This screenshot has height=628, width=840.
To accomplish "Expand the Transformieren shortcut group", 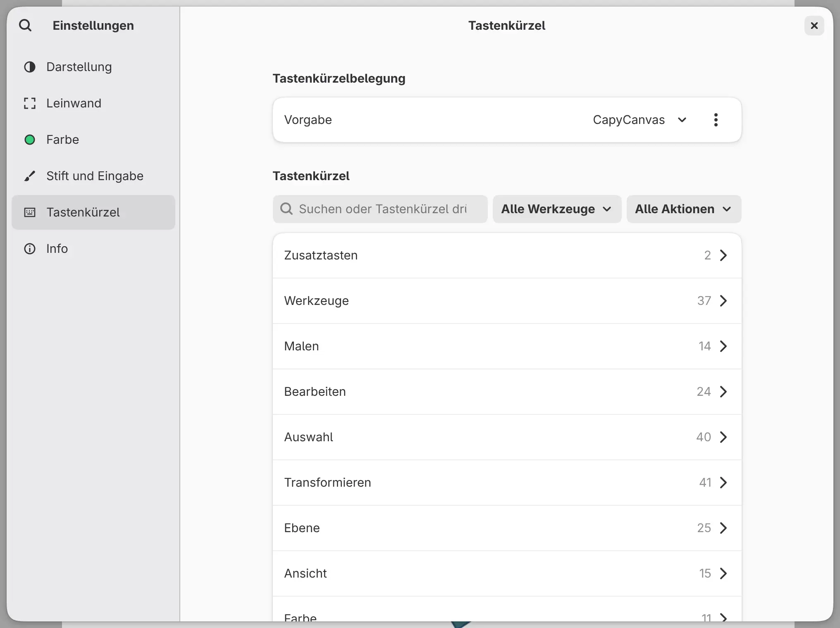I will (x=507, y=483).
